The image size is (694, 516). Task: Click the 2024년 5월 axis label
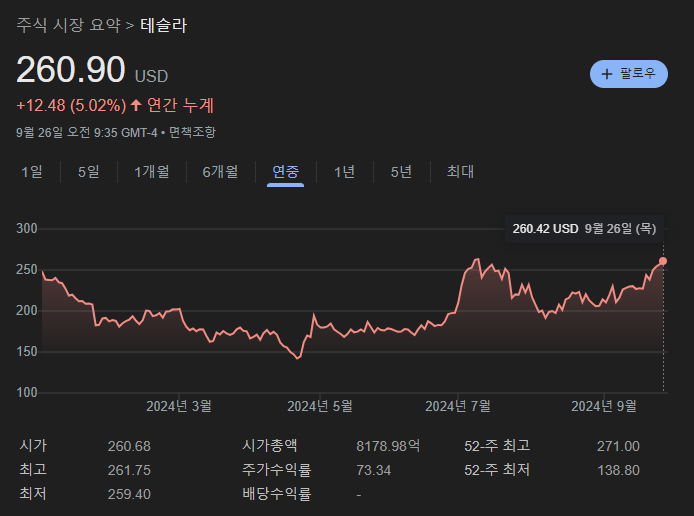pos(320,406)
